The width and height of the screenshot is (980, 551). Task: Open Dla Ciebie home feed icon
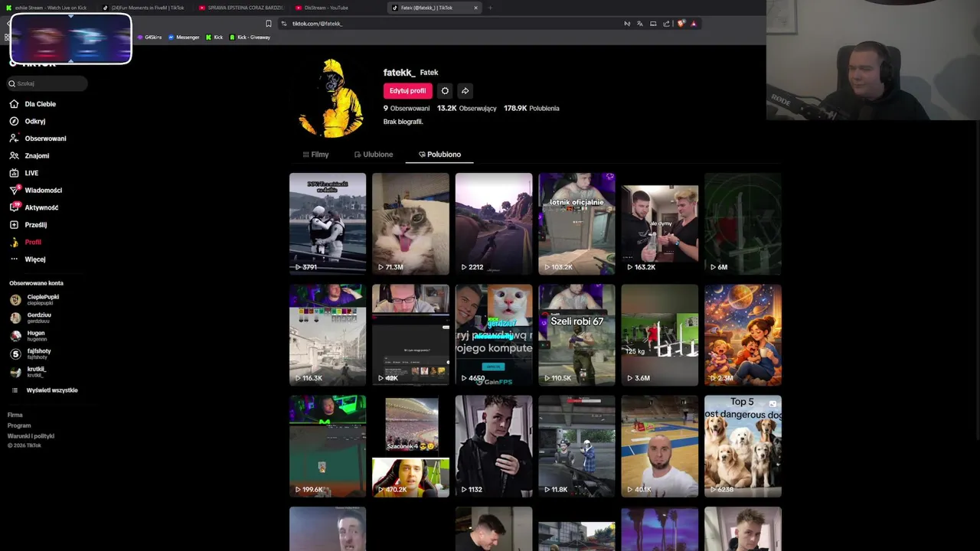point(14,104)
